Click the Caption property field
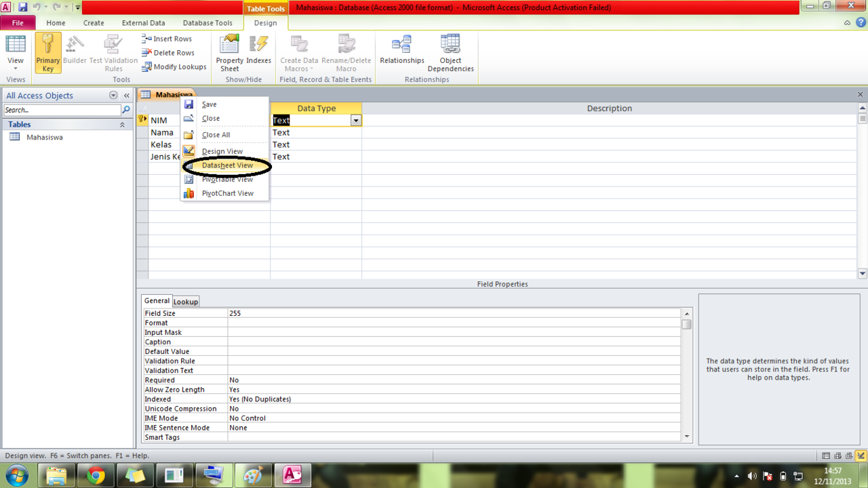This screenshot has width=868, height=488. 454,342
